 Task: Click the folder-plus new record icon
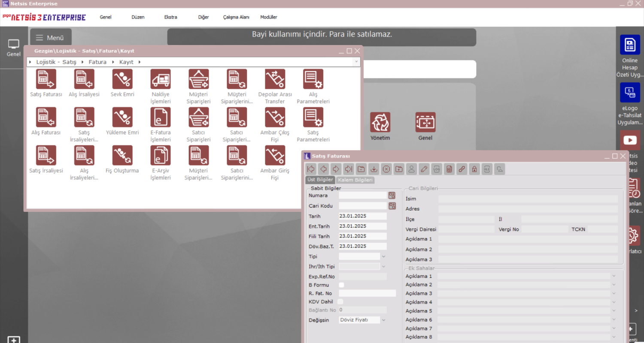pyautogui.click(x=399, y=169)
